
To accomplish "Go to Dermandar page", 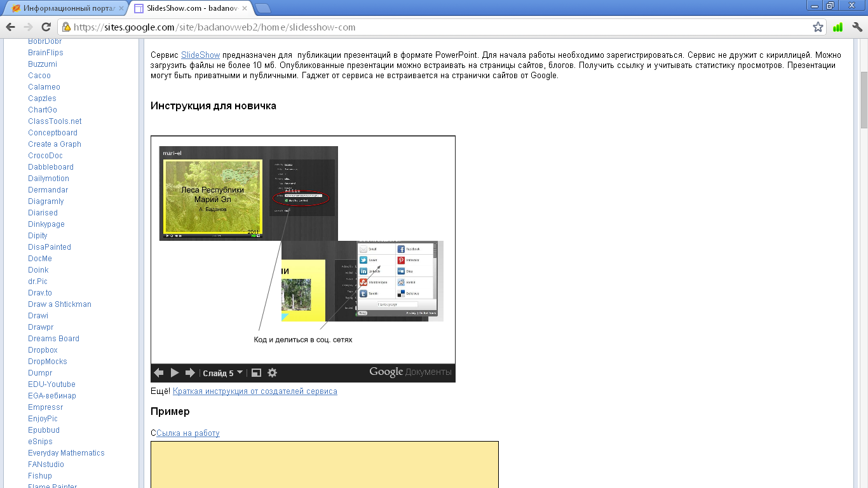I will click(48, 190).
